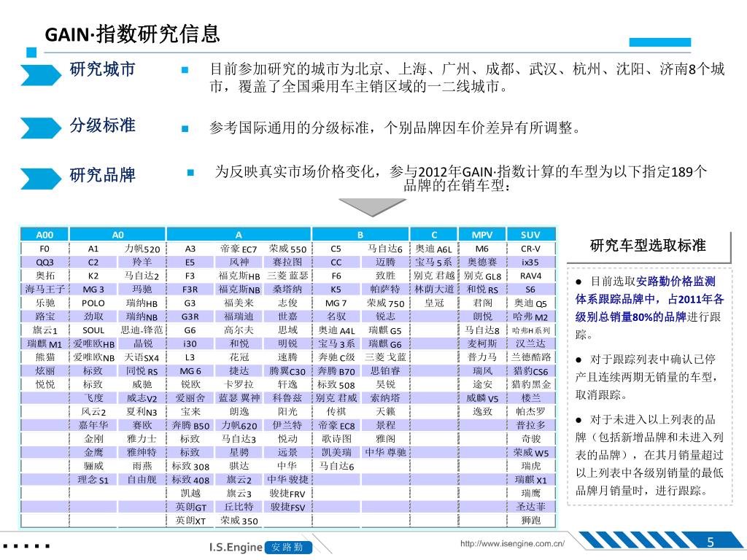Select the A00 column header
Viewport: 747px width, 560px height.
pyautogui.click(x=44, y=234)
